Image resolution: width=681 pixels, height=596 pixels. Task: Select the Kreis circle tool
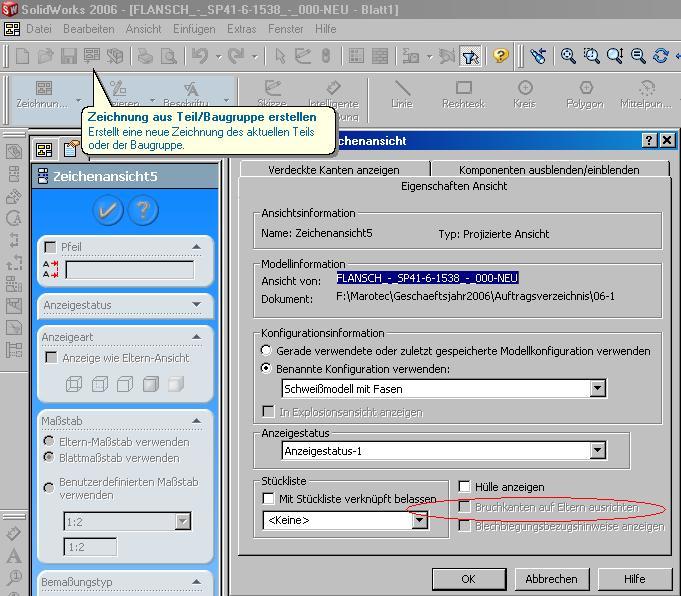(x=524, y=95)
